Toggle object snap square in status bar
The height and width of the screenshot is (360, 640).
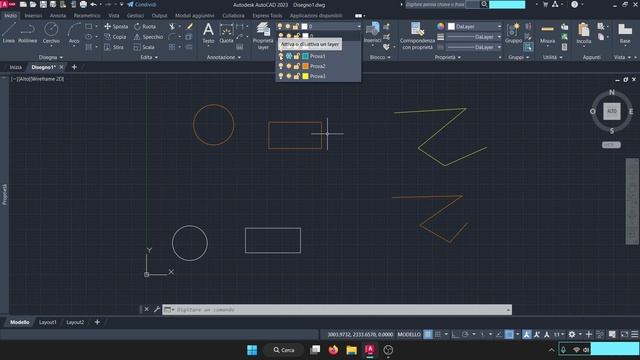pyautogui.click(x=509, y=334)
